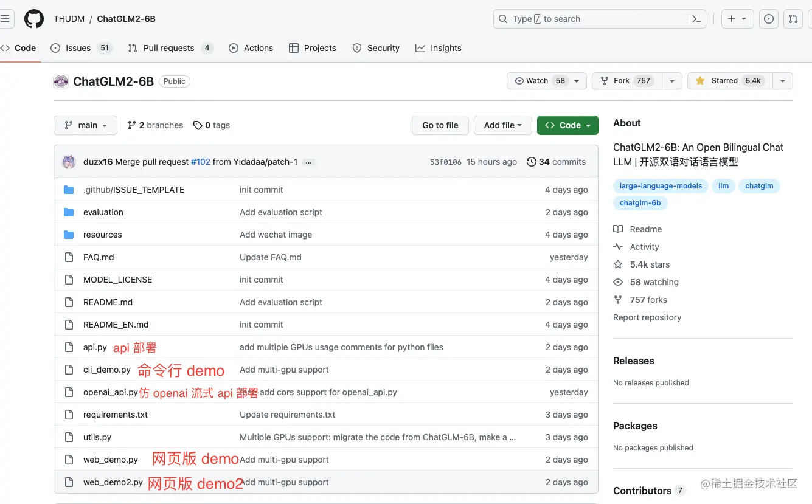
Task: Switch to the Insights tab
Action: tap(439, 48)
